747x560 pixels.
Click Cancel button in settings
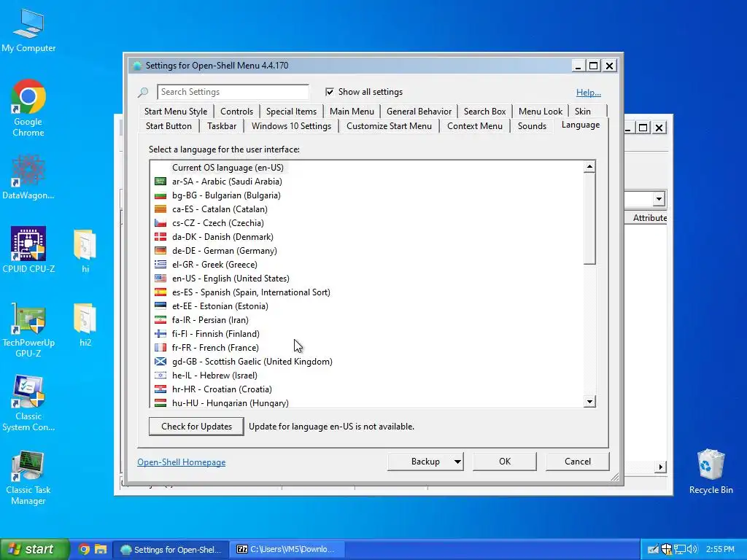point(578,462)
